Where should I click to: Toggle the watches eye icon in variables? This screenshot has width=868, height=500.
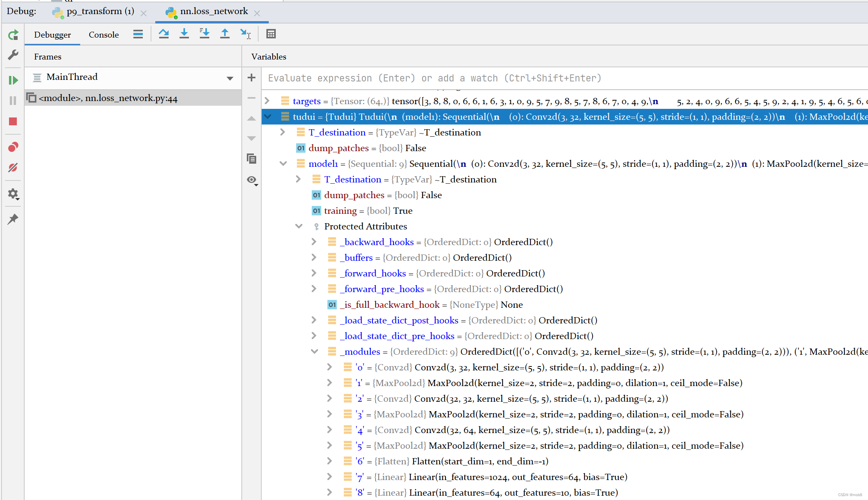click(252, 180)
